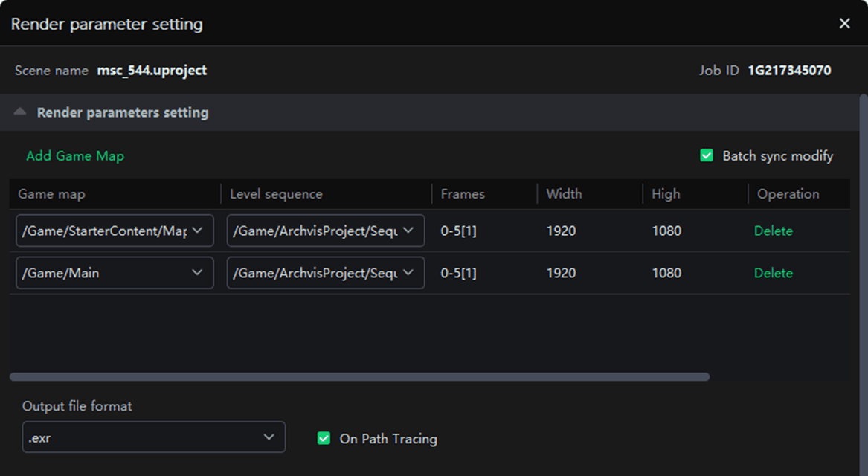Disable the On Path Tracing checkbox
Viewport: 868px width, 476px height.
point(324,439)
